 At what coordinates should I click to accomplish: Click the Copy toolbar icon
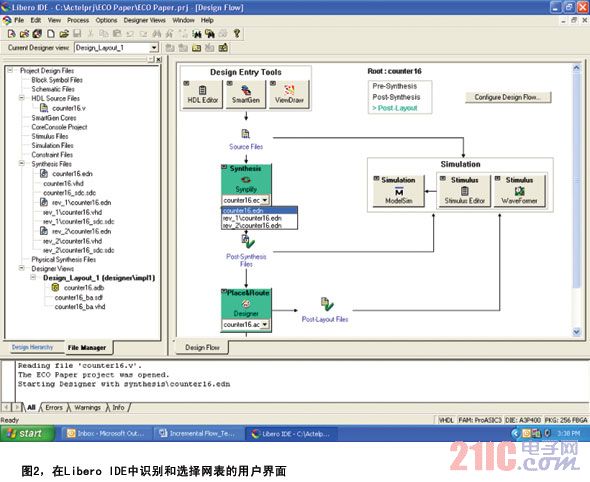[103, 34]
